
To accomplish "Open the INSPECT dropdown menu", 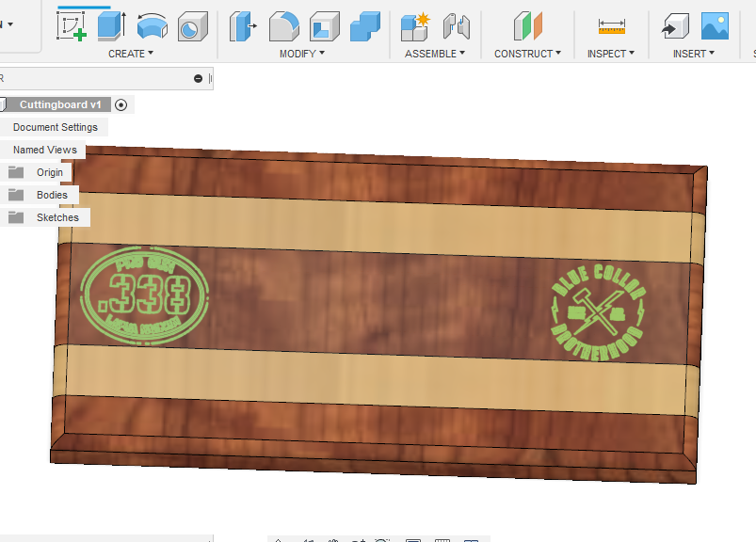I will [x=611, y=54].
